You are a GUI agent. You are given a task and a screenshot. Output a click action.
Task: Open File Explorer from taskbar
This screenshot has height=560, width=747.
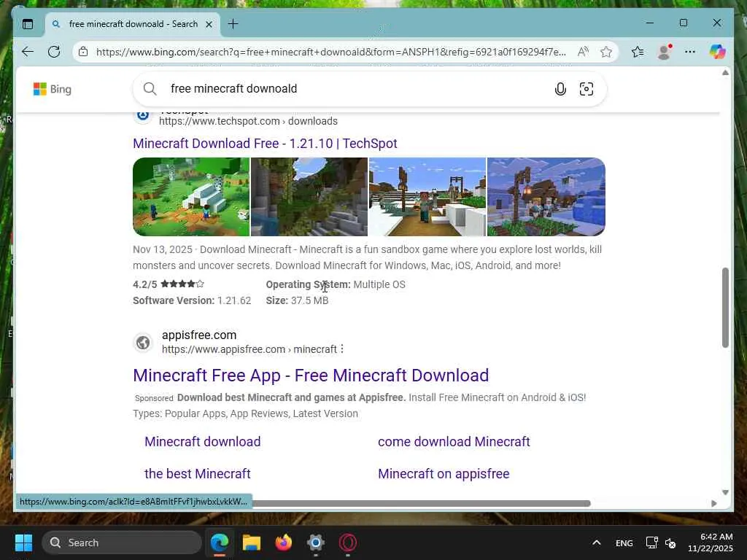coord(252,542)
